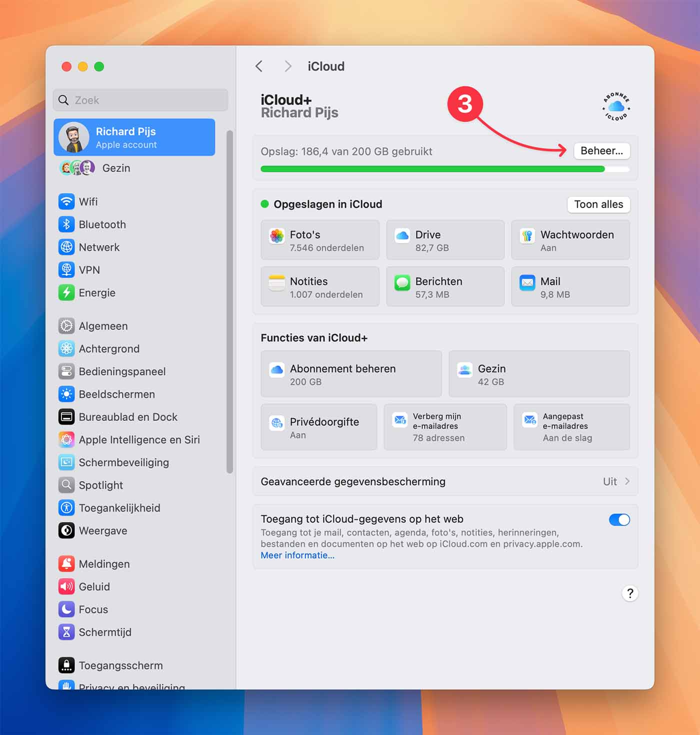Click the iCloud abonnee badge
The height and width of the screenshot is (735, 700).
(616, 106)
